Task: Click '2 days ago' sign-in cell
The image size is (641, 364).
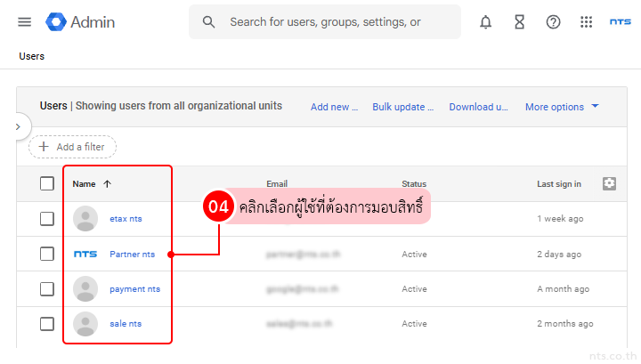Action: coord(559,255)
